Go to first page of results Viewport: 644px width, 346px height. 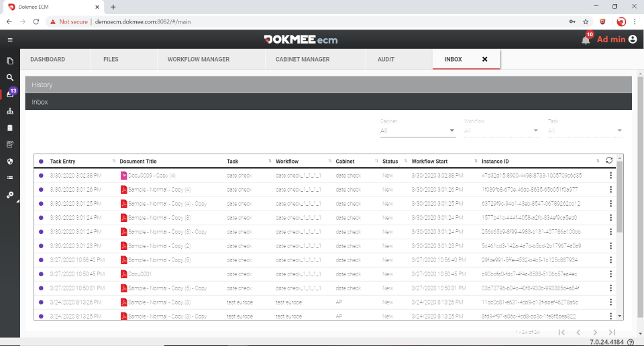[561, 333]
